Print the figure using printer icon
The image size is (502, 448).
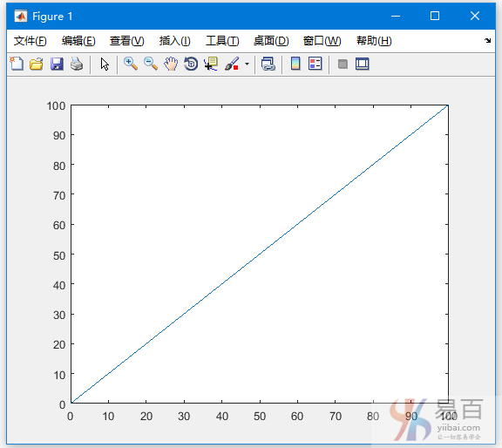(x=77, y=64)
